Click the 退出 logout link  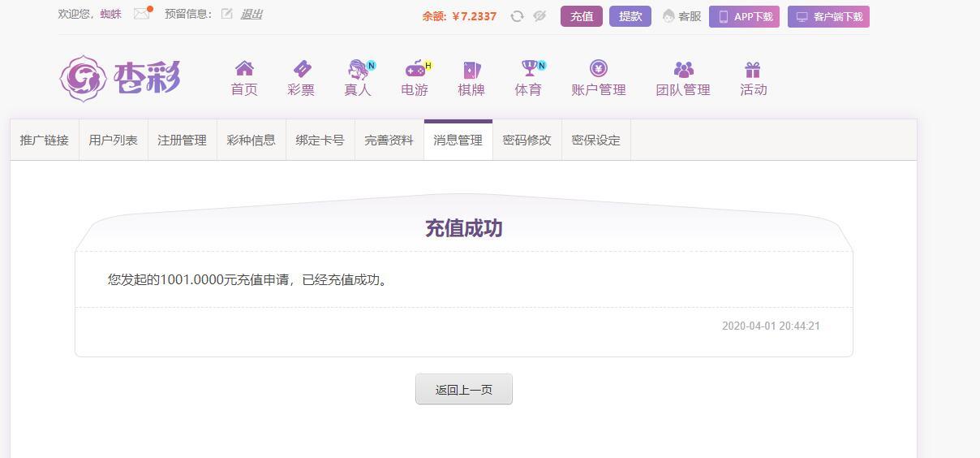point(251,14)
